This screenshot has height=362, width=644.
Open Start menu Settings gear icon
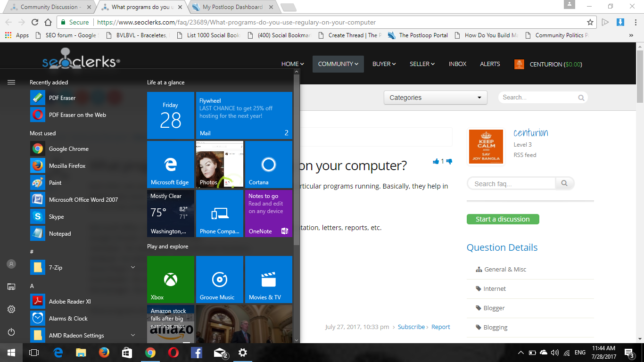coord(11,309)
